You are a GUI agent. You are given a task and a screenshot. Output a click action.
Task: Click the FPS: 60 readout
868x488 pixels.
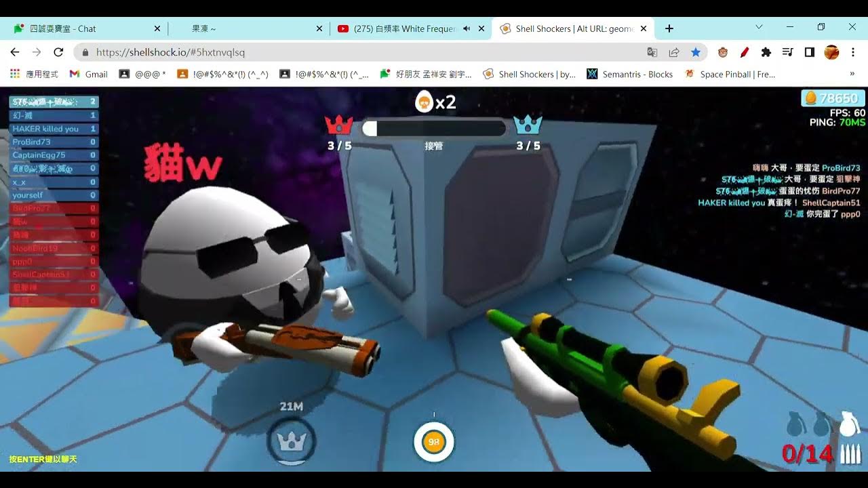click(x=847, y=113)
